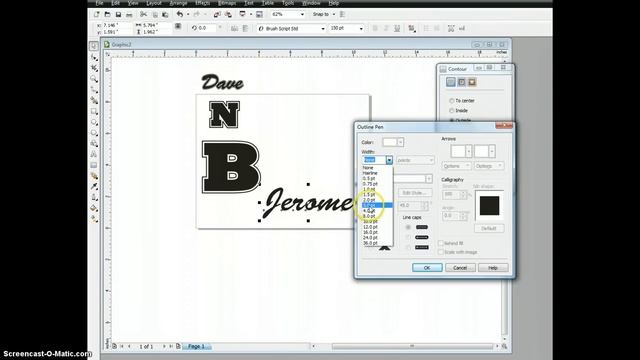
Task: Click the New document icon
Action: pos(97,14)
